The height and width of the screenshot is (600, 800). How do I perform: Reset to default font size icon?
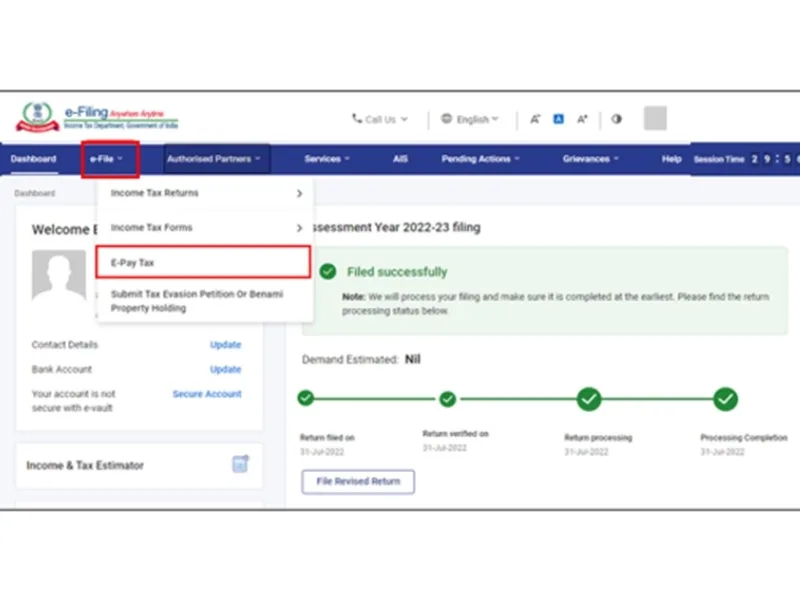tap(559, 119)
